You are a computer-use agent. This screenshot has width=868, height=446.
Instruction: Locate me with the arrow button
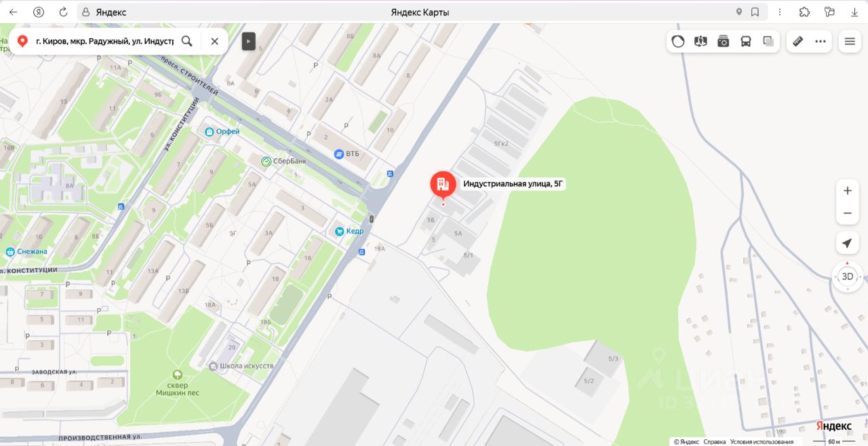point(847,243)
